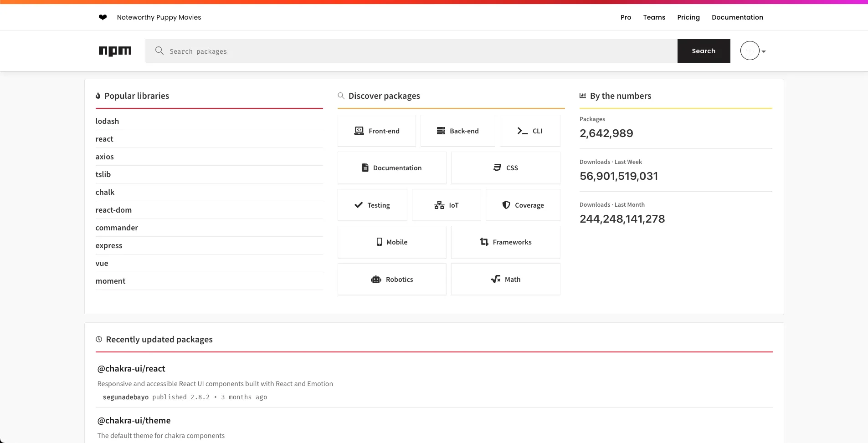The height and width of the screenshot is (443, 868).
Task: Click the Front-end laptop icon
Action: 359,131
